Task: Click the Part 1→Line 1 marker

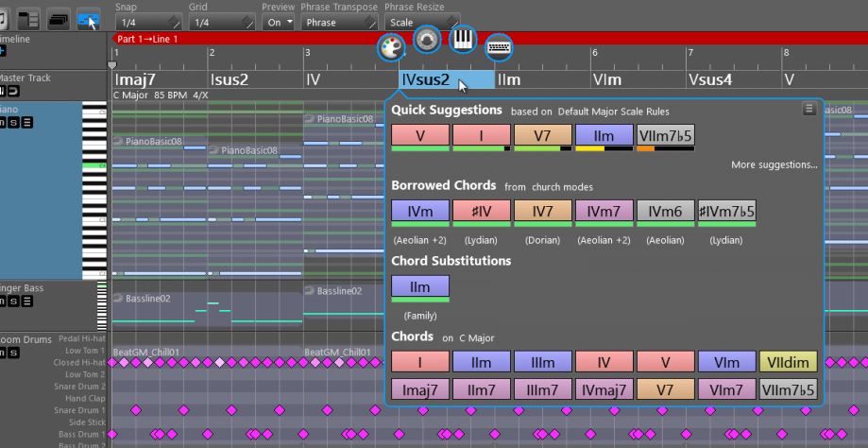Action: tap(147, 39)
